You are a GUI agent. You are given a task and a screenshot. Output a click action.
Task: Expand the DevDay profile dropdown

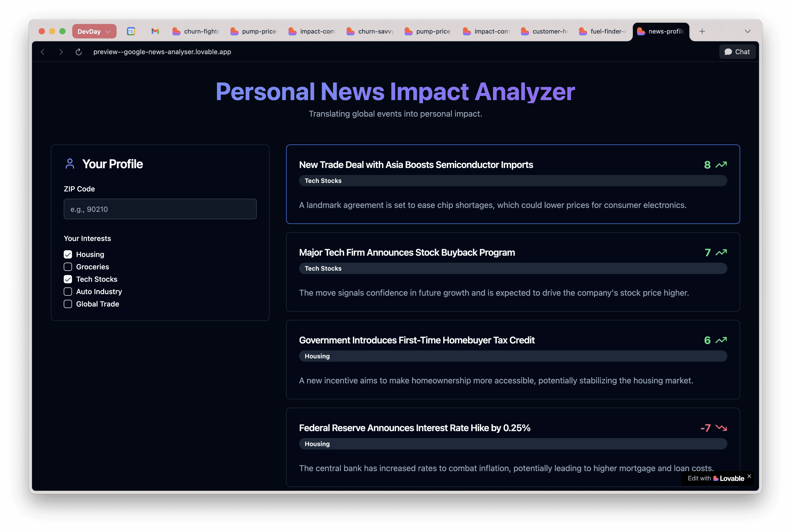pos(94,31)
